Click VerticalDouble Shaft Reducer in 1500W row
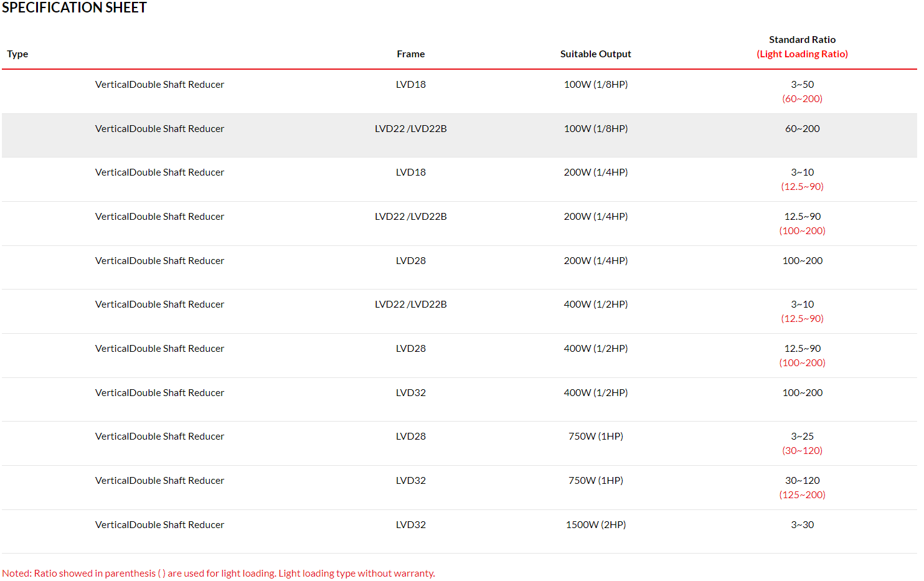 tap(159, 525)
